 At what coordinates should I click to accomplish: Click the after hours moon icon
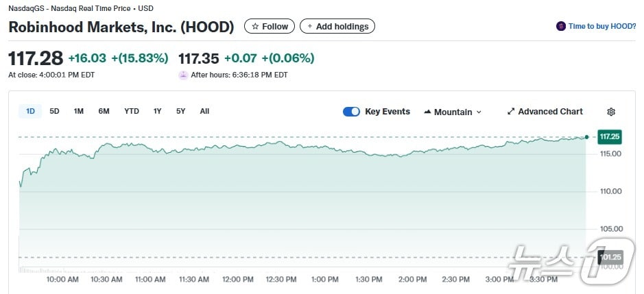pos(183,75)
